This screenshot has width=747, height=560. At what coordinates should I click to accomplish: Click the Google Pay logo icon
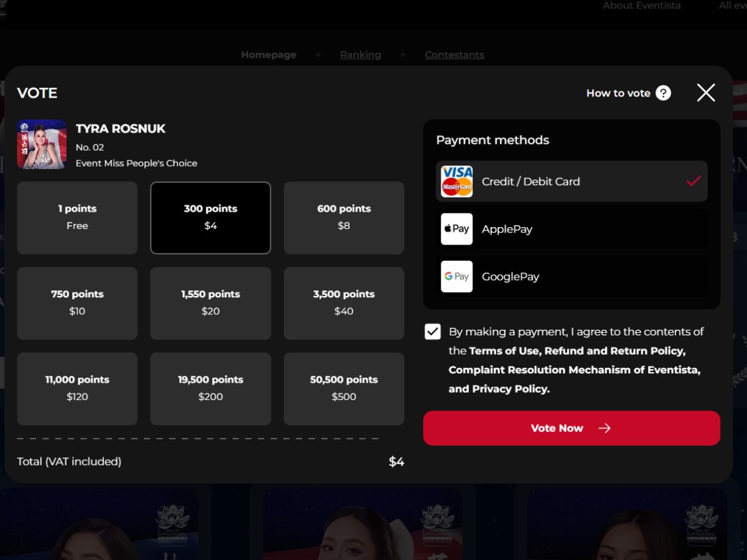pyautogui.click(x=457, y=277)
